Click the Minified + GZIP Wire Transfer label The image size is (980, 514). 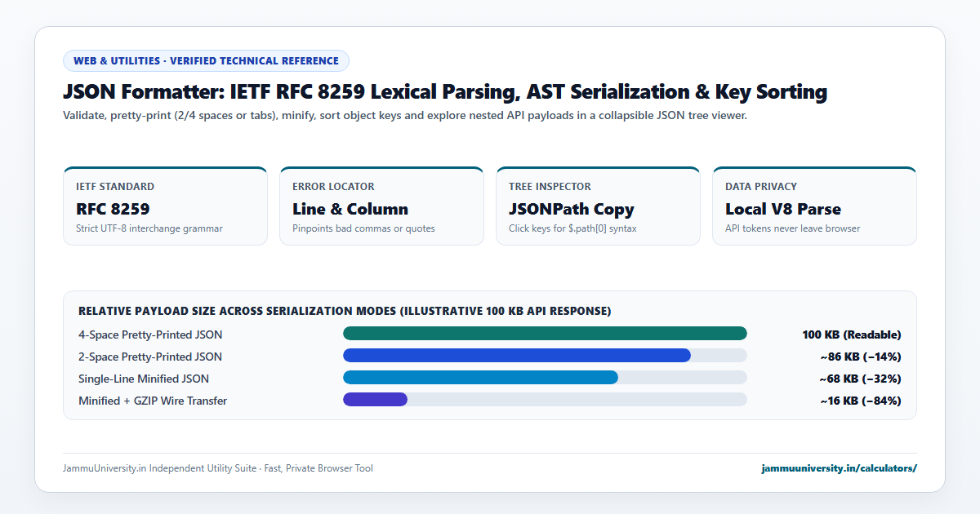pyautogui.click(x=153, y=401)
